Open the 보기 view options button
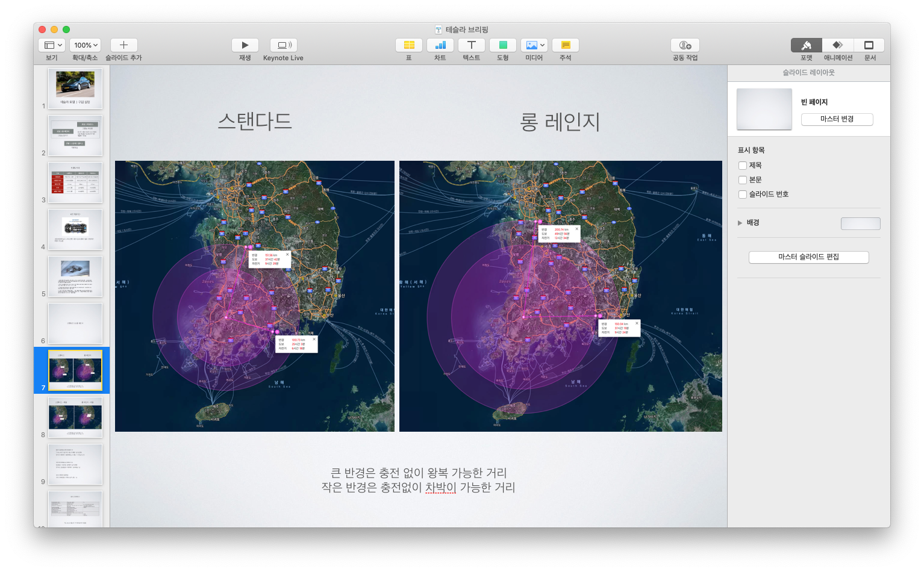 52,45
